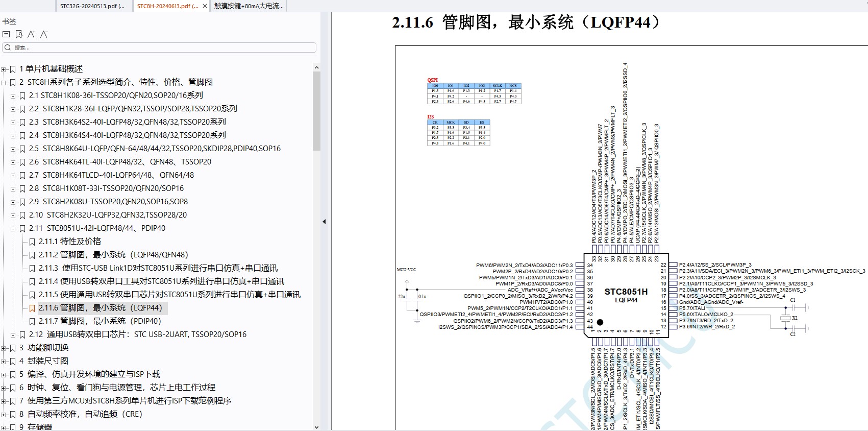Expand chapter 3 功能脚切换
This screenshot has width=868, height=431.
point(4,348)
